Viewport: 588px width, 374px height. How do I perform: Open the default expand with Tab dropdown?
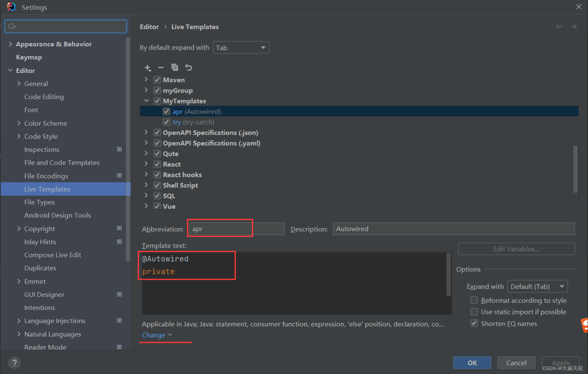click(x=241, y=48)
